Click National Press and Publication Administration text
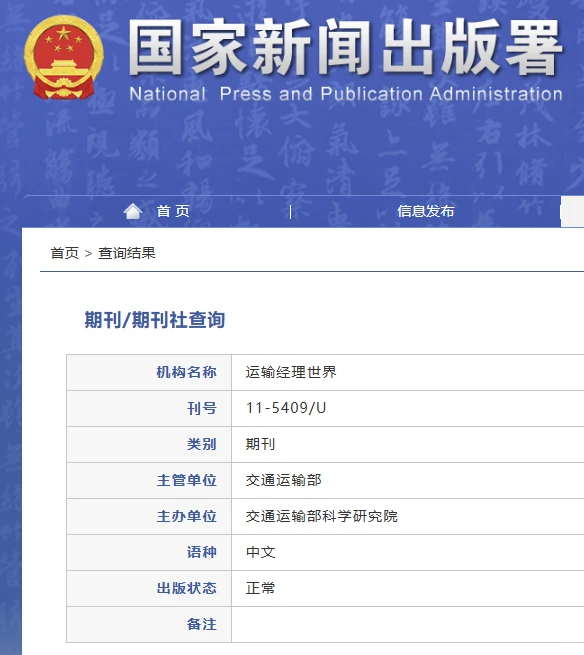 click(346, 94)
